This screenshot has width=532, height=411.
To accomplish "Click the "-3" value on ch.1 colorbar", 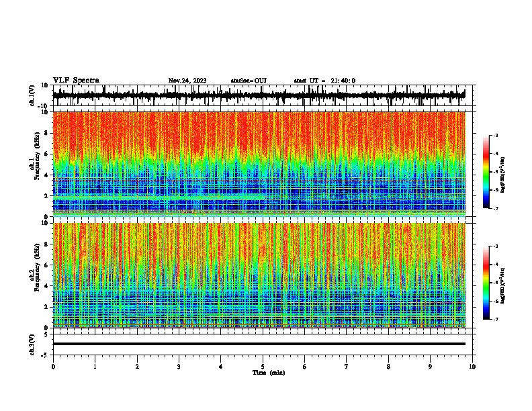I will [496, 135].
